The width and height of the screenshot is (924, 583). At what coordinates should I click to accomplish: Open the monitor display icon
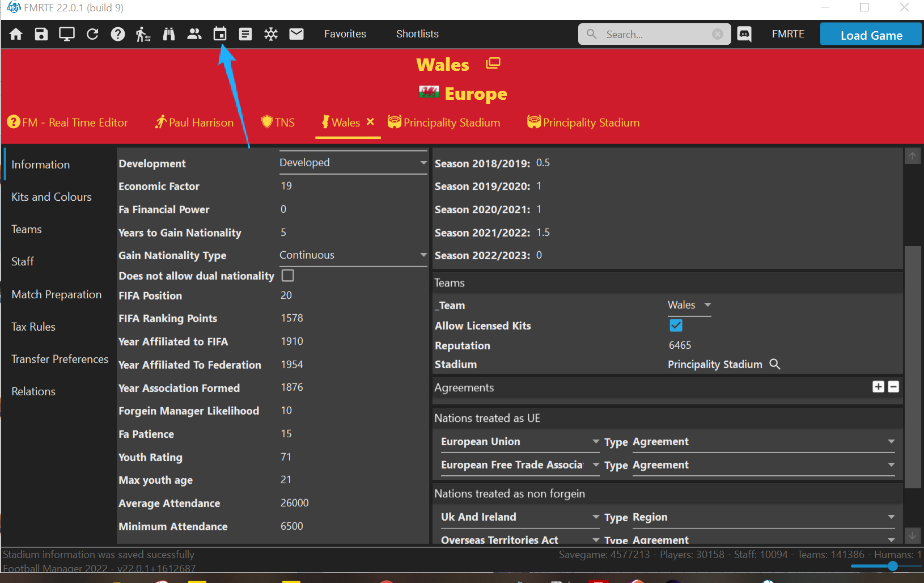coord(67,34)
